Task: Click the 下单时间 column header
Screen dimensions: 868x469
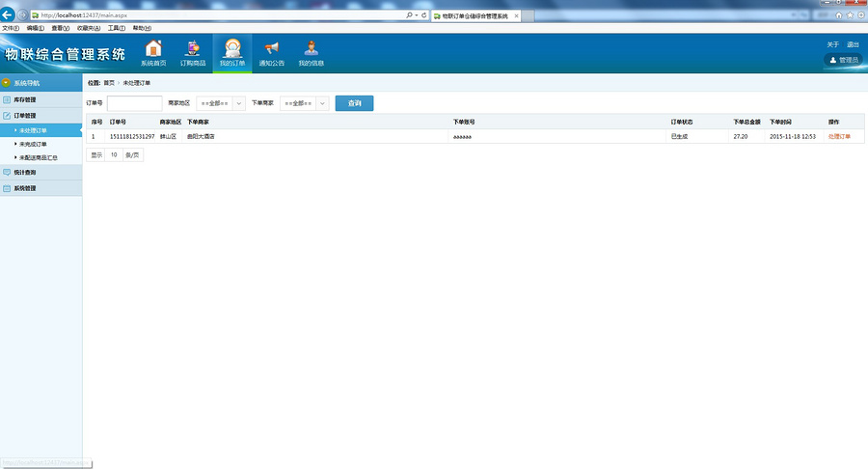Action: point(780,122)
